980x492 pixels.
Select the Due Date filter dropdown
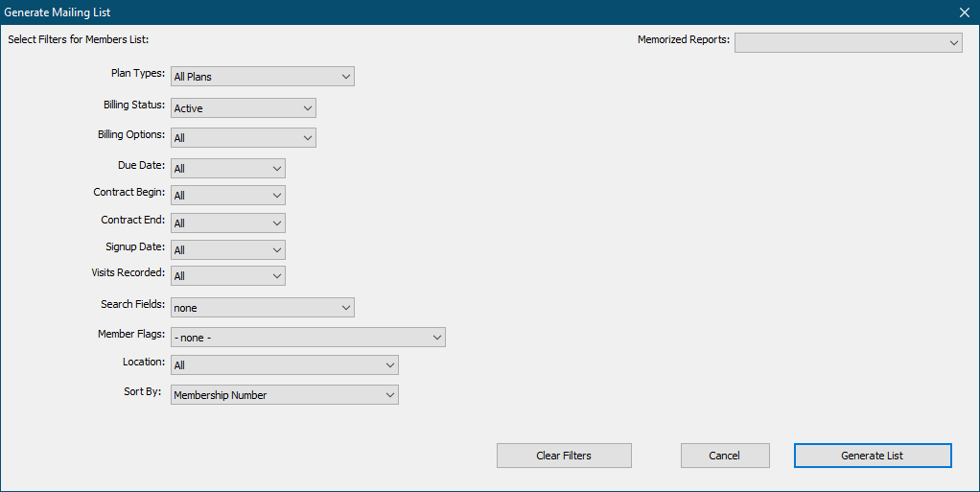tap(227, 169)
